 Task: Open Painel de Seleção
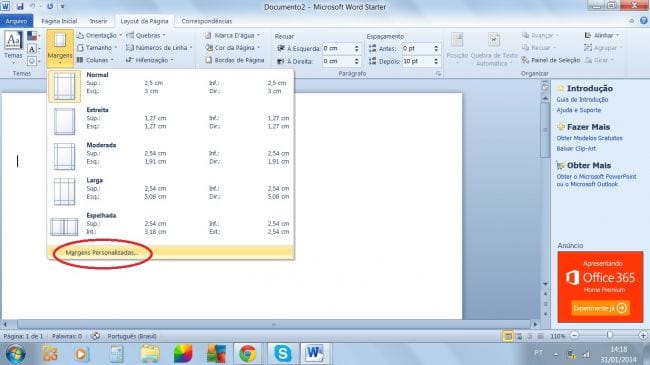[x=551, y=60]
